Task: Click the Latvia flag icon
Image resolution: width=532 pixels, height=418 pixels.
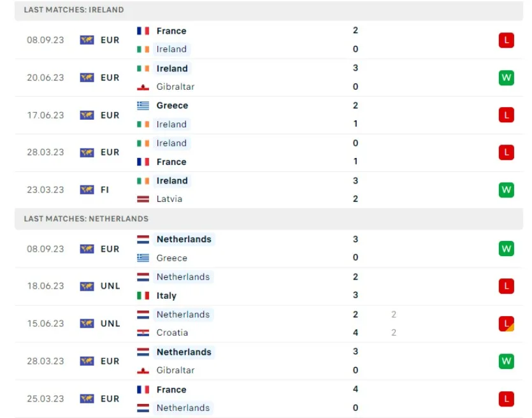Action: point(143,199)
